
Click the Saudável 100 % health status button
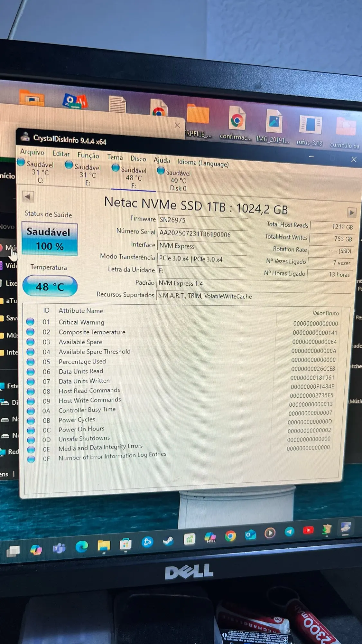(x=50, y=239)
